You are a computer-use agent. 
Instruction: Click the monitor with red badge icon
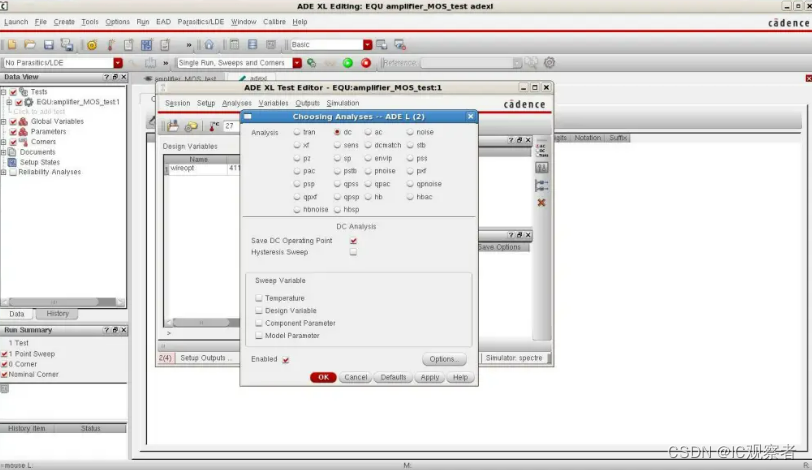(x=400, y=45)
